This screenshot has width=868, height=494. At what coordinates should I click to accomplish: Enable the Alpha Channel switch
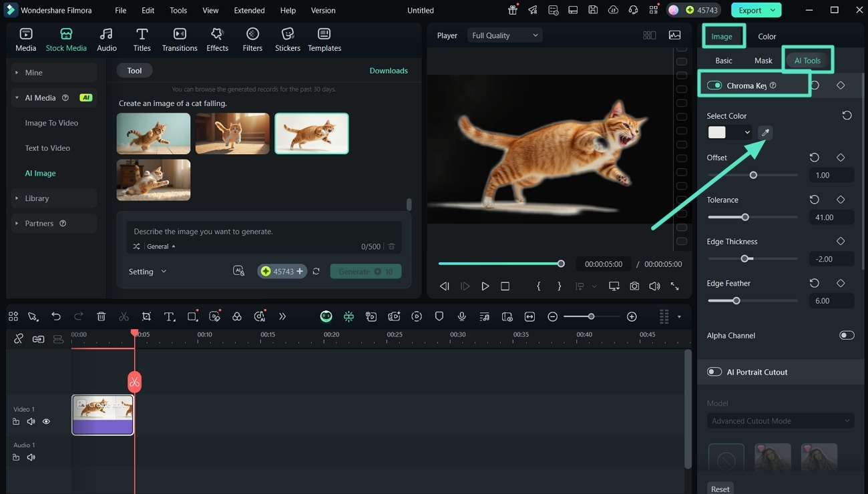[x=847, y=335]
